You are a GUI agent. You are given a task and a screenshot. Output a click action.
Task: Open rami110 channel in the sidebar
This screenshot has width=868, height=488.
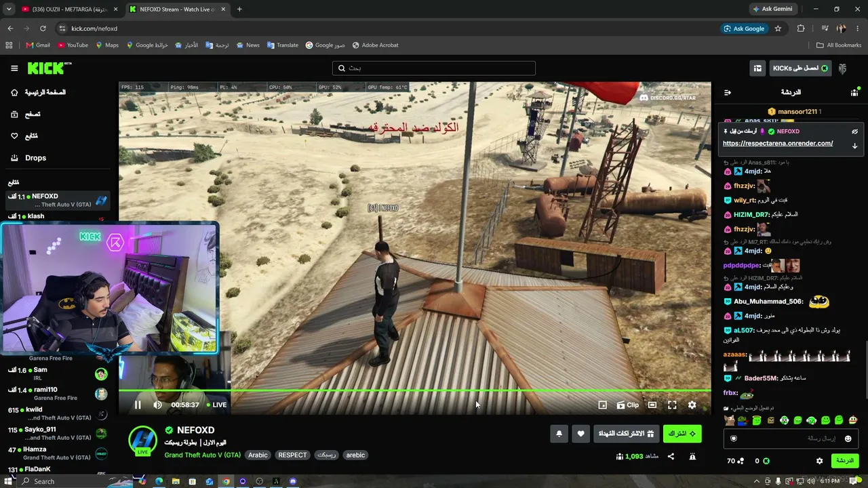click(58, 394)
